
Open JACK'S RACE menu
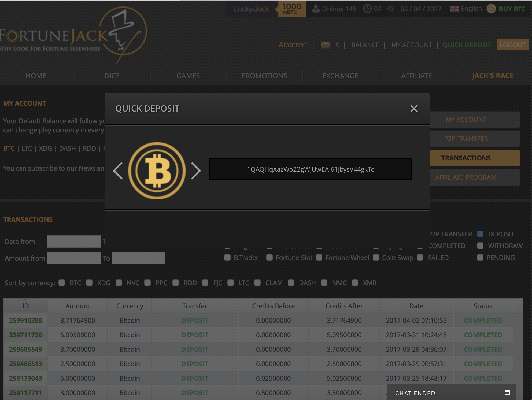(x=493, y=76)
